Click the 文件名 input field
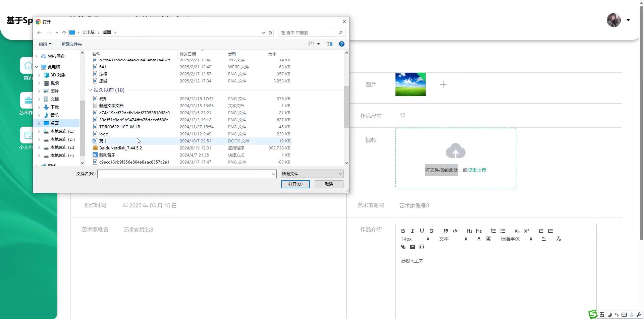Image resolution: width=644 pixels, height=319 pixels. pos(184,174)
